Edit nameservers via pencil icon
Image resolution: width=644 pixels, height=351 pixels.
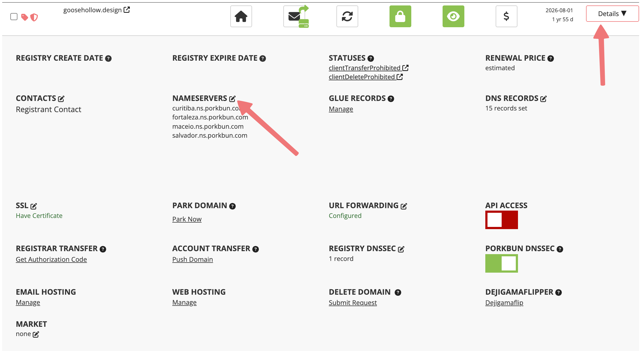(232, 98)
